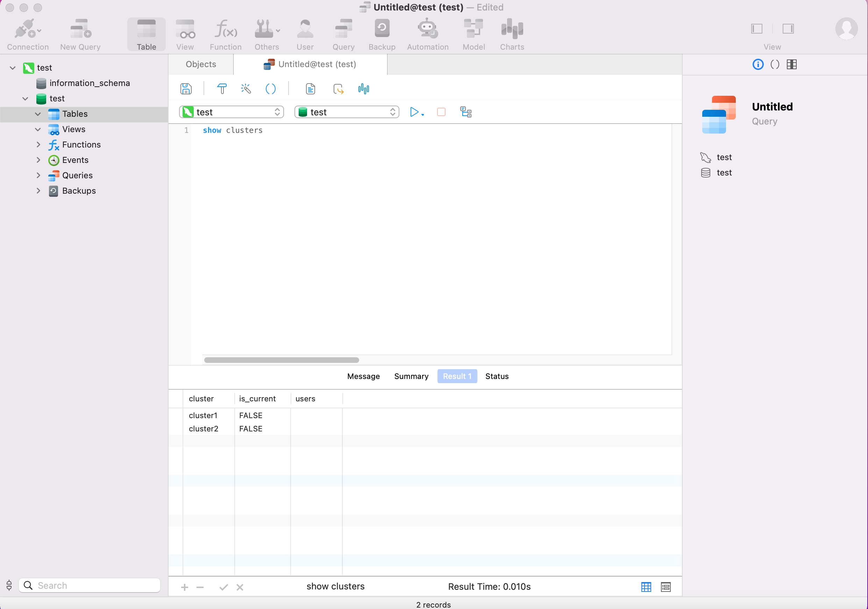Image resolution: width=868 pixels, height=609 pixels.
Task: Click the Beautify SQL magic wand icon
Action: (246, 89)
